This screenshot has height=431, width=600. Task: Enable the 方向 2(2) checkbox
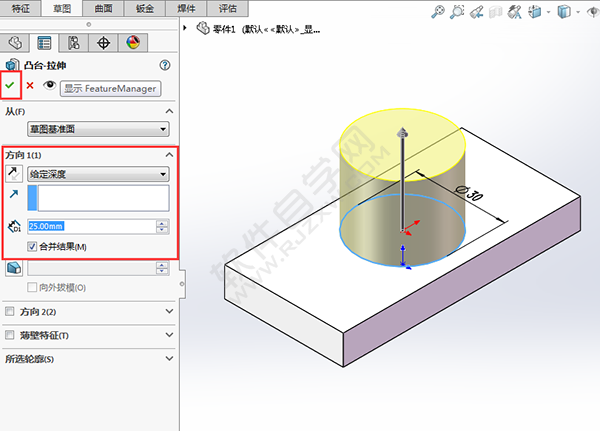click(x=10, y=312)
